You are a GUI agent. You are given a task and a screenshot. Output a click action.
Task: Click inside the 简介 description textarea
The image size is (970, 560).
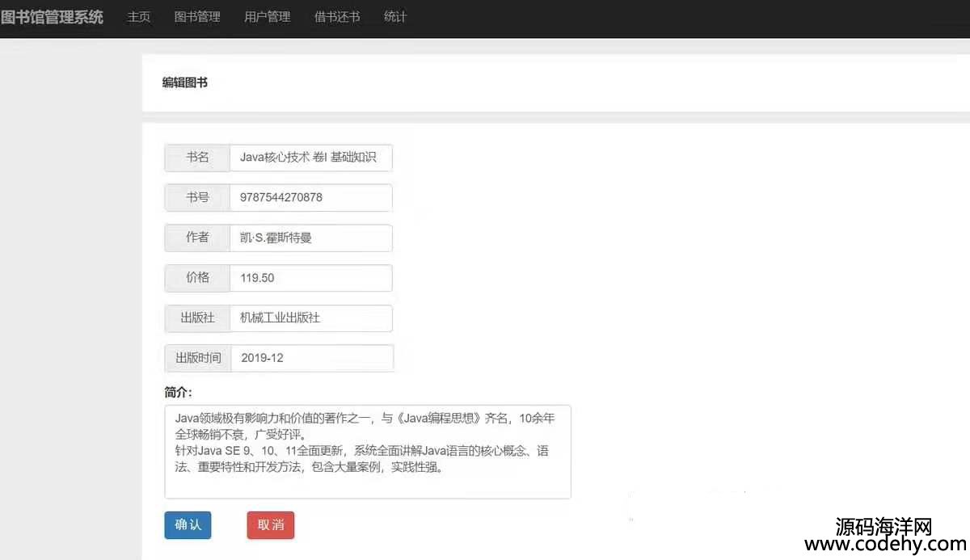click(367, 451)
